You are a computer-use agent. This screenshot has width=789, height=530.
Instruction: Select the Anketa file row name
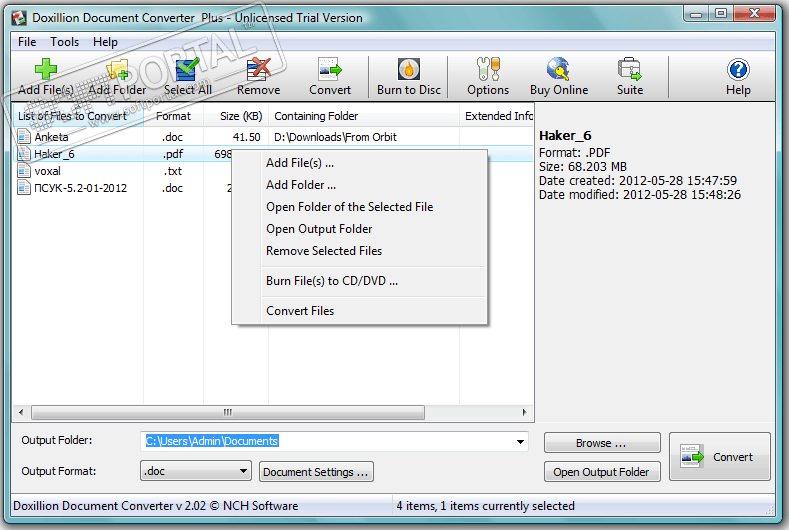[x=51, y=137]
